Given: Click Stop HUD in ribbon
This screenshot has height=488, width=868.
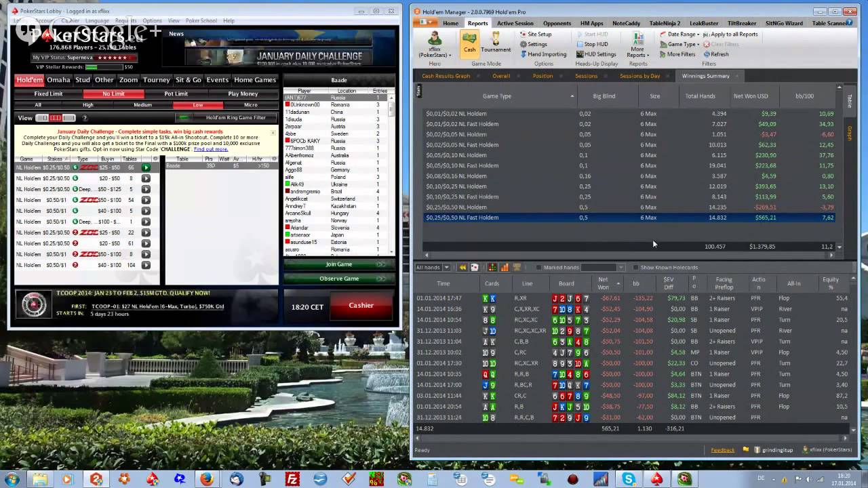Looking at the screenshot, I should [x=591, y=44].
